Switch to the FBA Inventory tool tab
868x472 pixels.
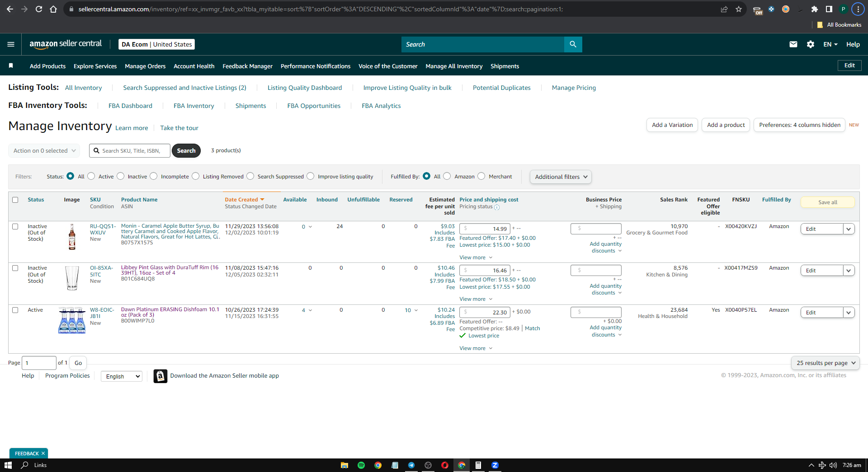tap(194, 106)
